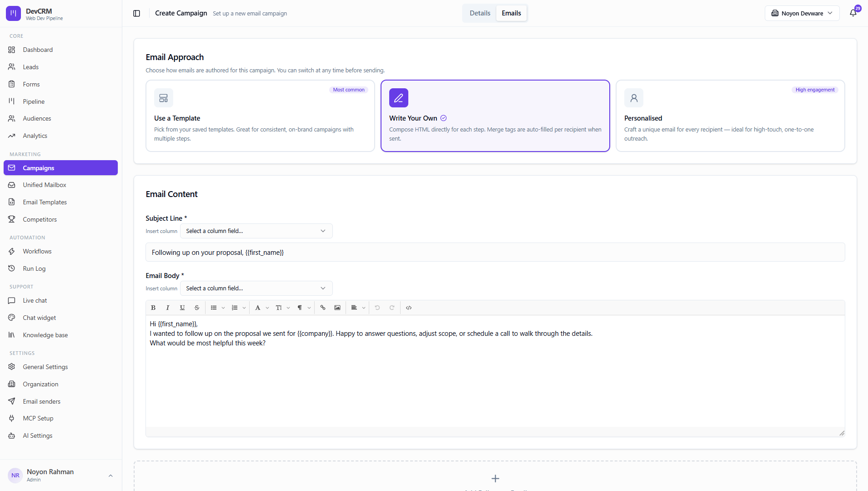Click into the email body editor area
The height and width of the screenshot is (491, 868).
[x=495, y=371]
